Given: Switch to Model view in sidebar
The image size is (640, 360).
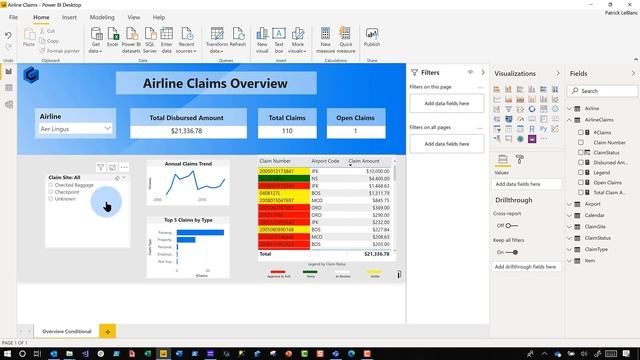Looking at the screenshot, I should pos(9,104).
